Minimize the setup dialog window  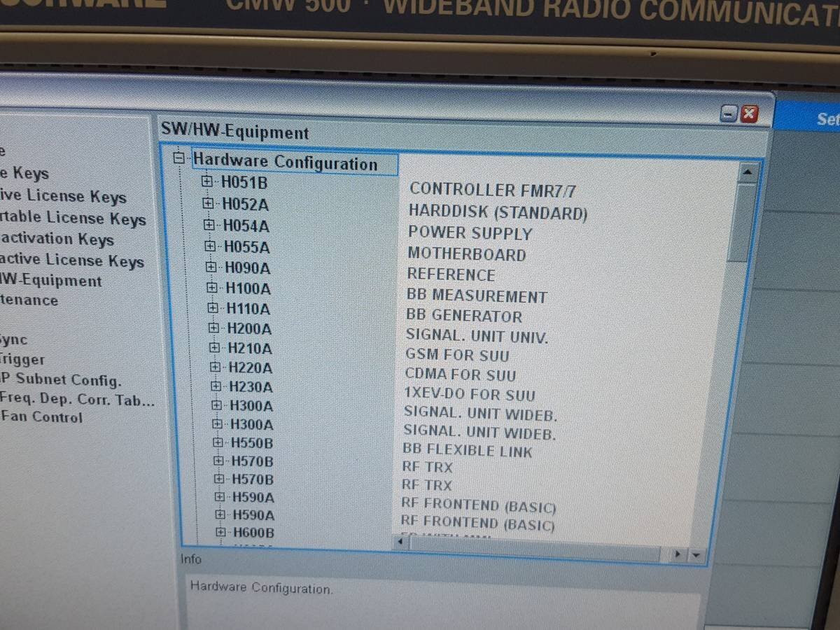pyautogui.click(x=729, y=113)
